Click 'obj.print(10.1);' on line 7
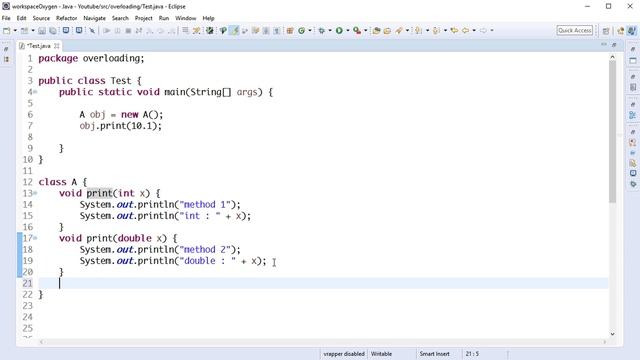 click(x=121, y=126)
